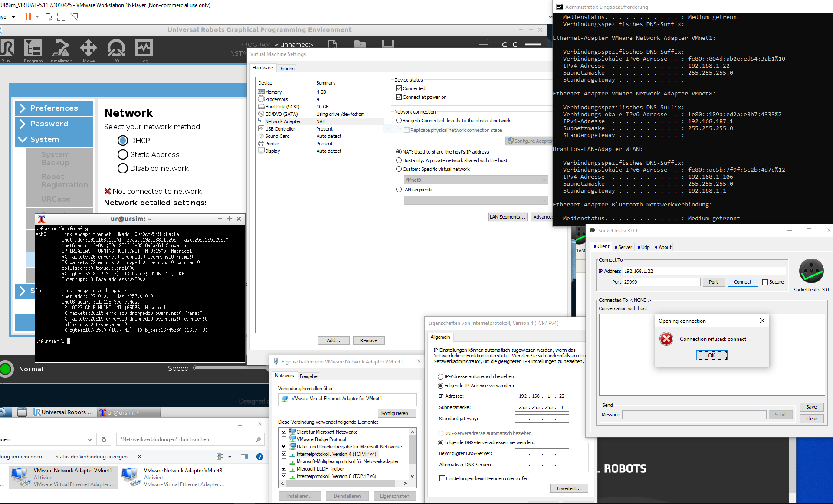
Task: Switch to Freigabe tab in VMnet1 properties
Action: point(308,376)
